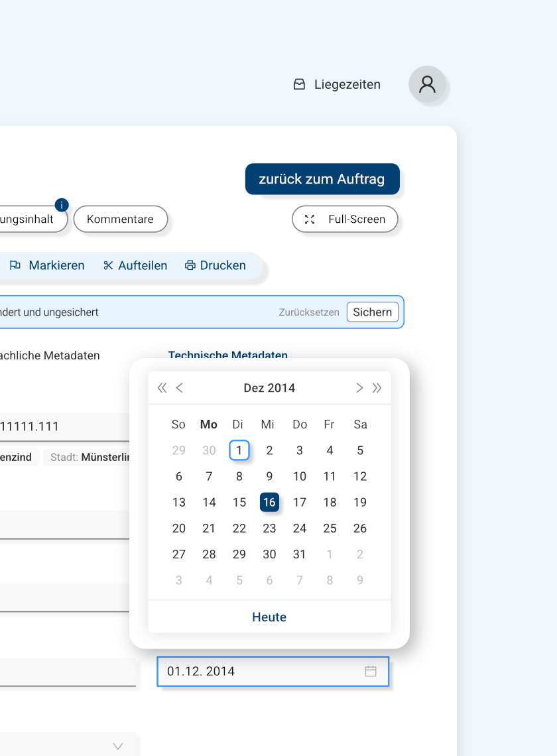Click the date input field 01.12. 2014
This screenshot has height=756, width=557.
[273, 671]
